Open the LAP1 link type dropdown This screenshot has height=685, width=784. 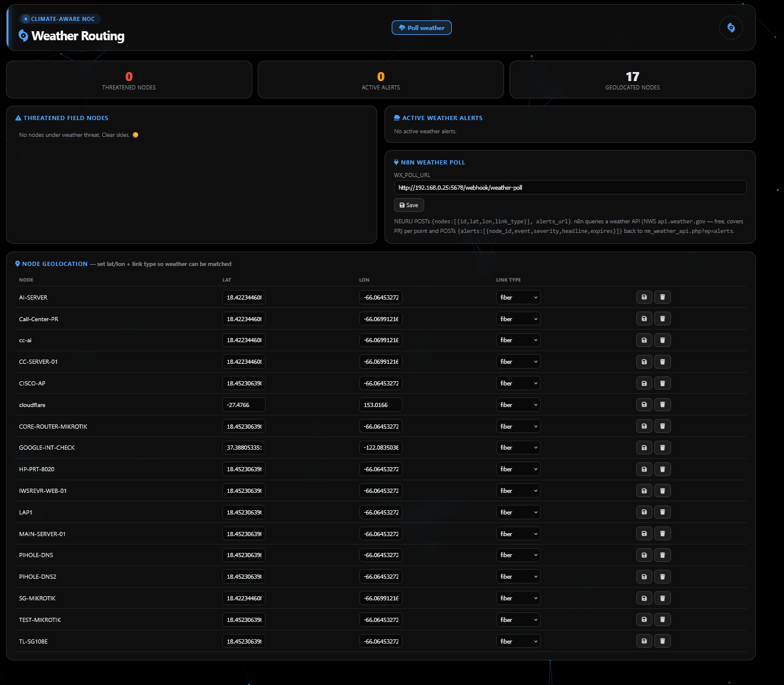click(518, 512)
